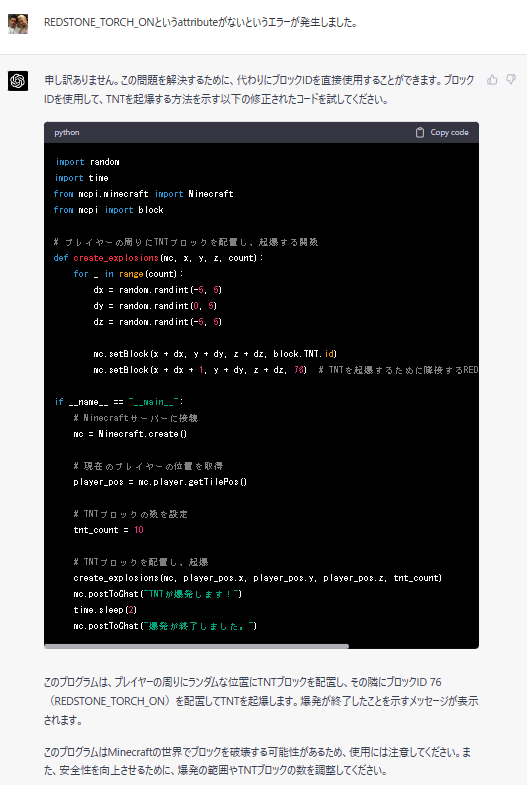527x785 pixels.
Task: Click the 'time.sleep(2)' line
Action: click(105, 610)
